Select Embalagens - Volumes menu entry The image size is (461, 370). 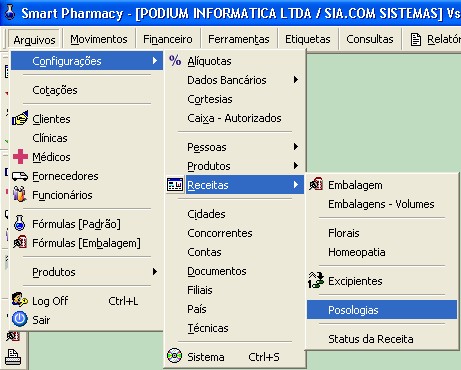click(382, 204)
